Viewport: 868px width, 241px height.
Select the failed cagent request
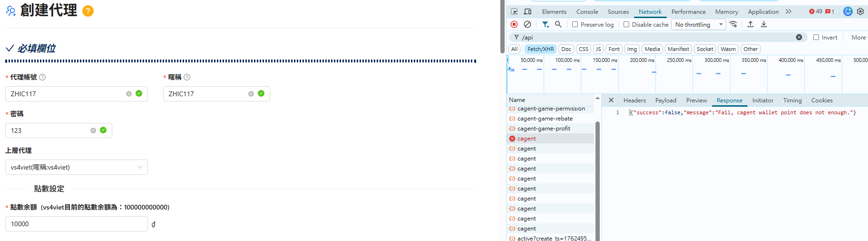(527, 139)
